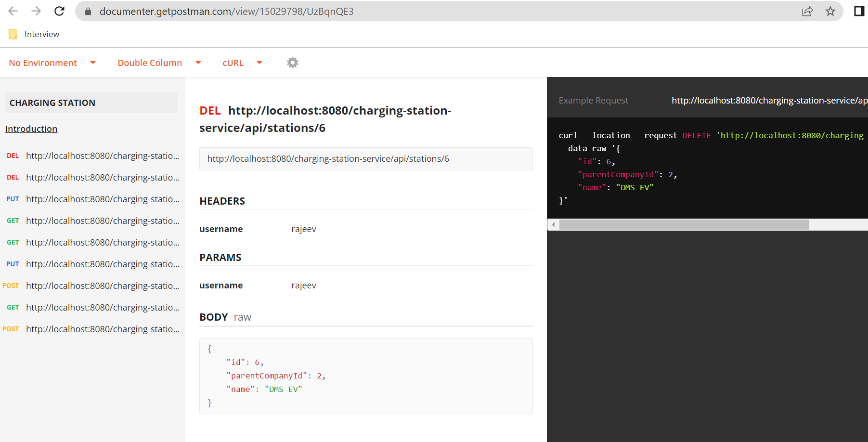Click the BODY raw section heading
The height and width of the screenshot is (442, 868).
(x=225, y=317)
